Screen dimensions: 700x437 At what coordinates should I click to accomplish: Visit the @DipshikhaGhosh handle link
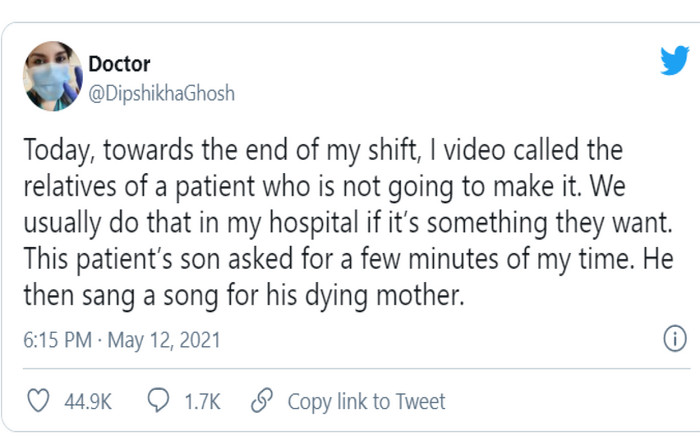(162, 94)
